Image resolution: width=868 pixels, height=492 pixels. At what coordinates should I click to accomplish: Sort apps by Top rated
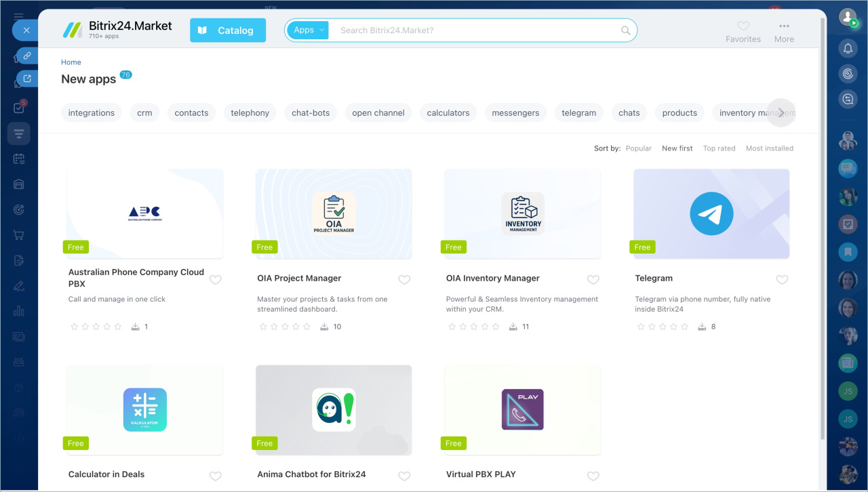point(719,148)
